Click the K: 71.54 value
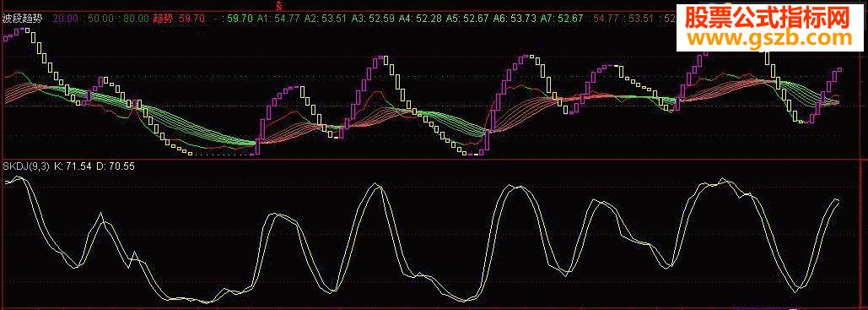 coord(73,166)
